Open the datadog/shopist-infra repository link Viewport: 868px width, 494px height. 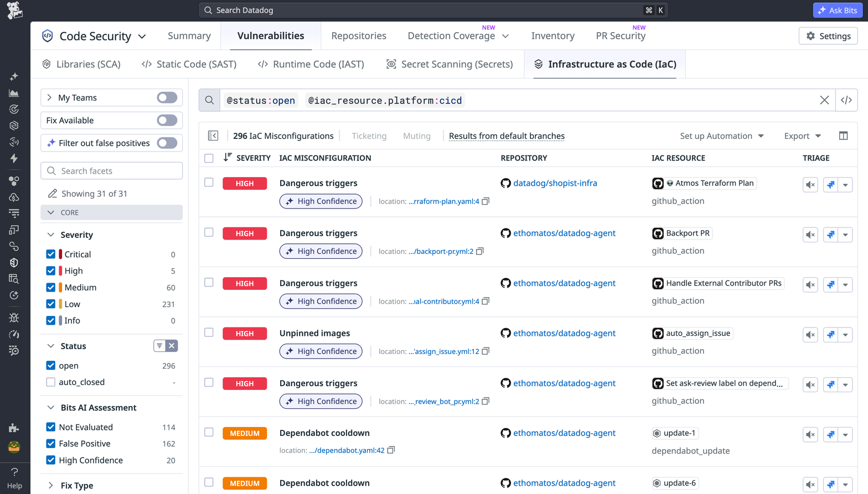pos(555,183)
